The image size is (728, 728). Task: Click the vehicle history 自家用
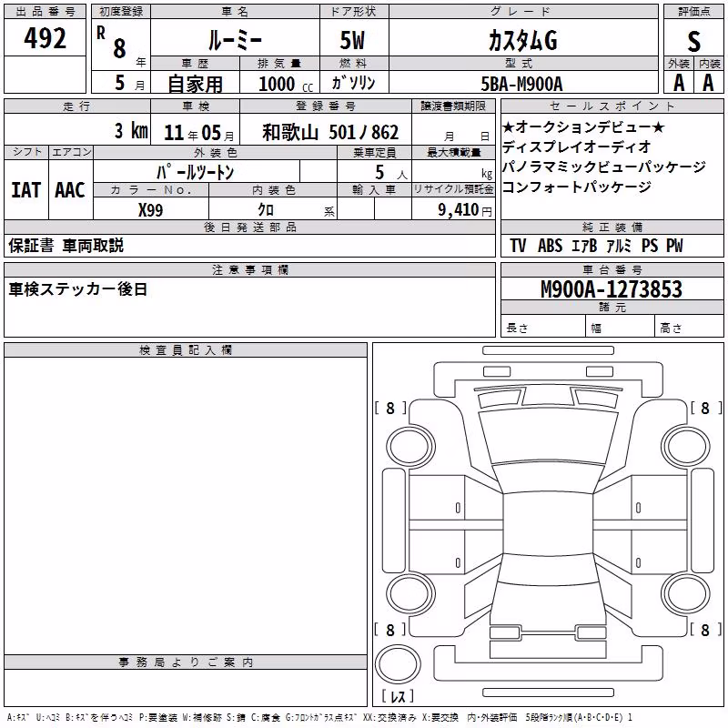tap(195, 84)
